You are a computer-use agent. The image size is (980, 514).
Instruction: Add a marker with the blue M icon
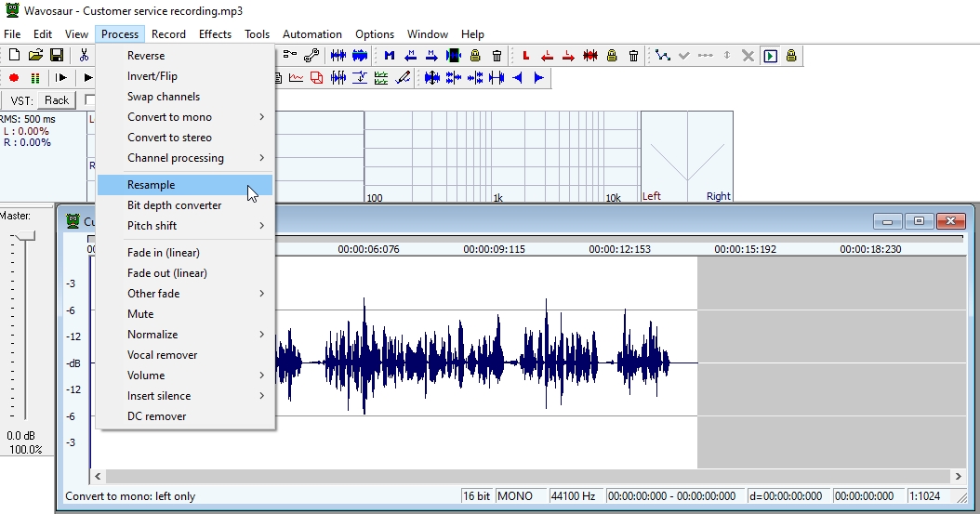pyautogui.click(x=389, y=56)
